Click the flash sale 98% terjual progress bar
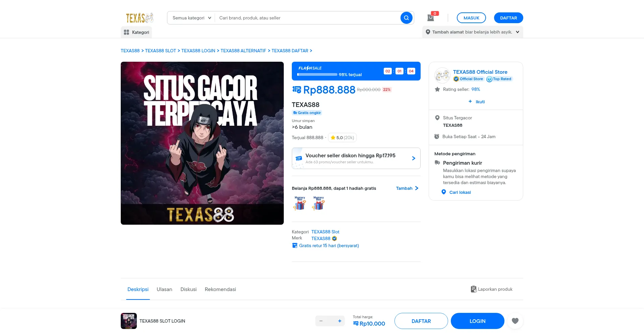The height and width of the screenshot is (333, 644). coord(317,74)
